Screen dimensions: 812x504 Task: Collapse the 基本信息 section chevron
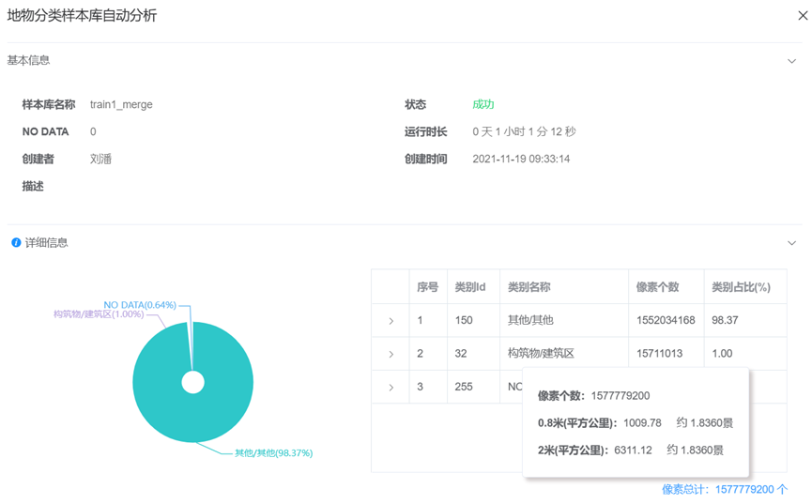coord(791,61)
